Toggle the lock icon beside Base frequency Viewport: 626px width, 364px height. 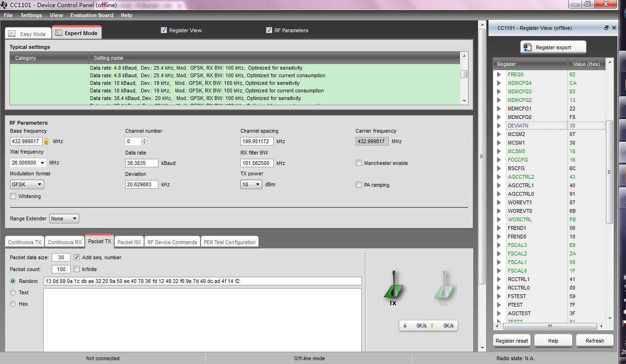pyautogui.click(x=46, y=141)
